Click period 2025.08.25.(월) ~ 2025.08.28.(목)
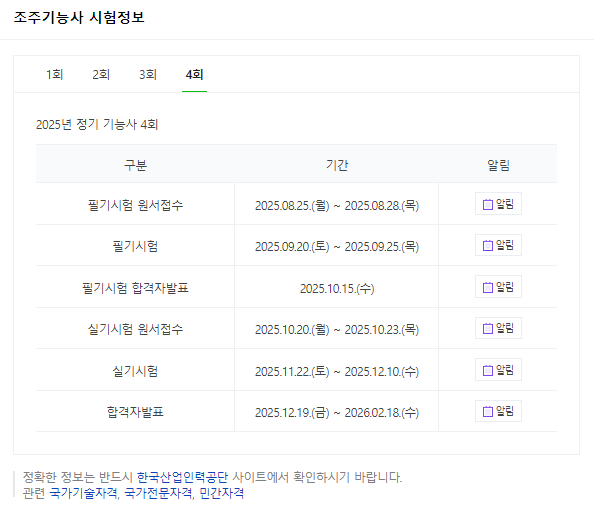594x513 pixels. coord(337,206)
